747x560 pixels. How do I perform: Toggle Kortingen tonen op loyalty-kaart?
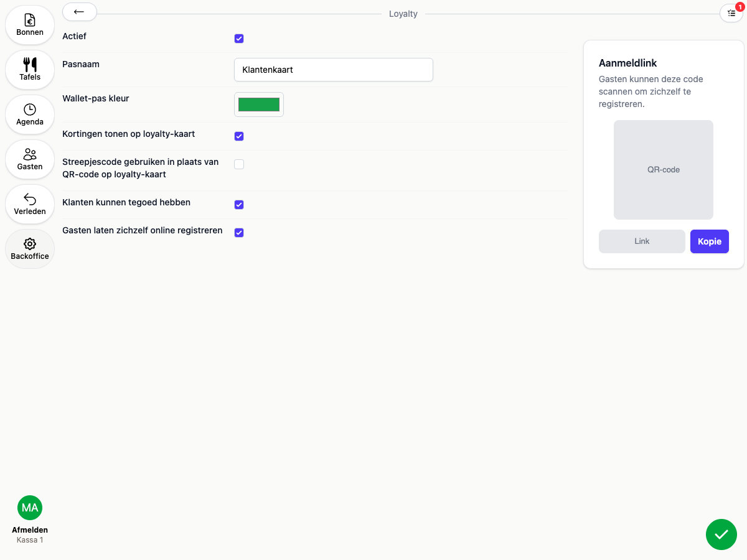pyautogui.click(x=239, y=136)
